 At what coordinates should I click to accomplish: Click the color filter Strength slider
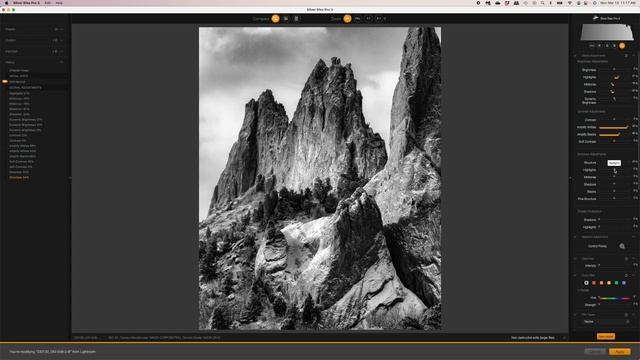[x=614, y=304]
